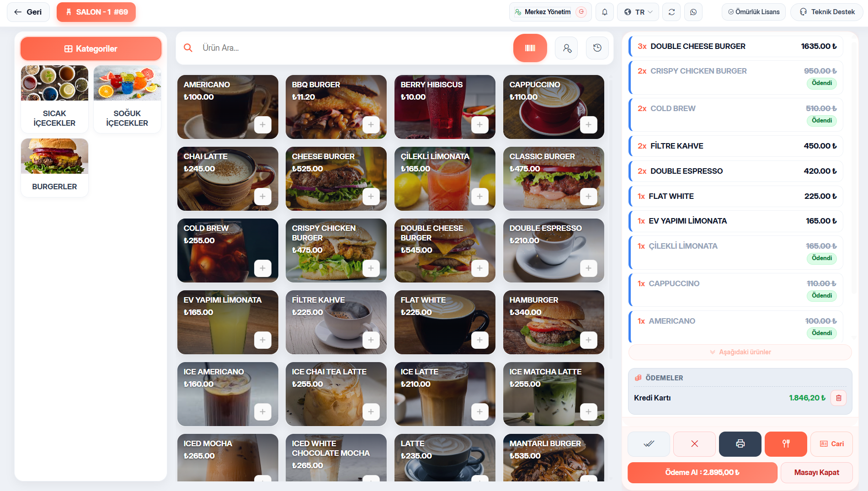Open the customer search icon

[567, 48]
